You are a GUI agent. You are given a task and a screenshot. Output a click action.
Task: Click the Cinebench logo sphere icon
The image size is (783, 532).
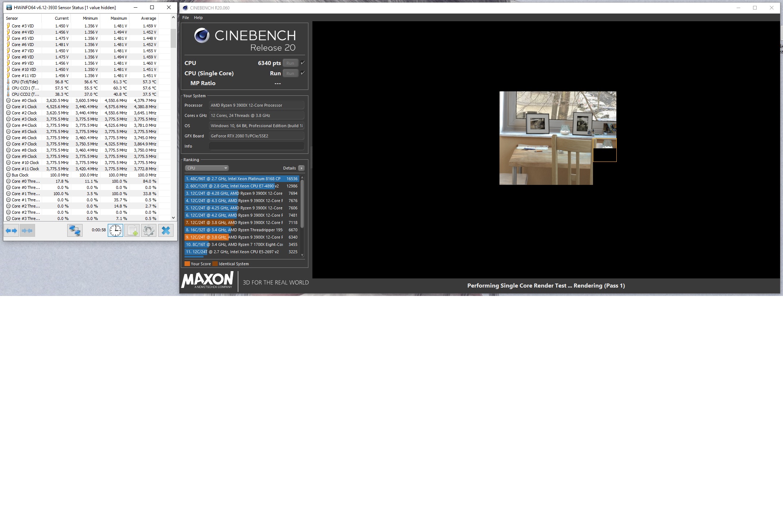[202, 35]
